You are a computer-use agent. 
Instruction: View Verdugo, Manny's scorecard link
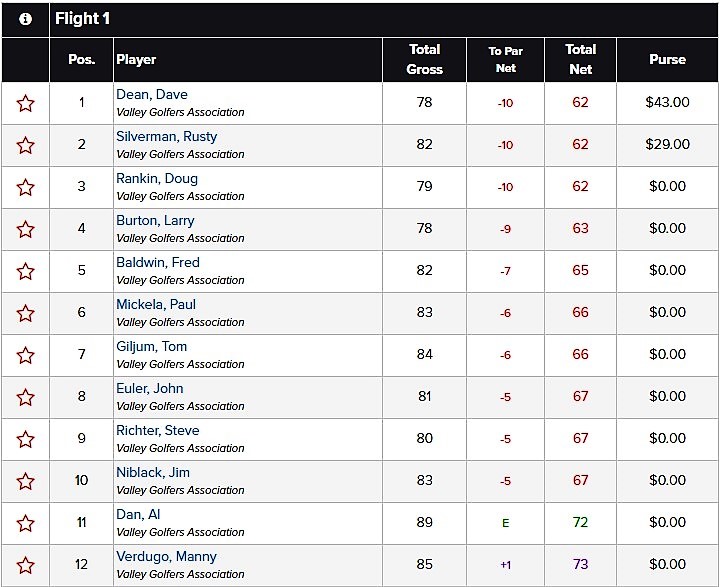pos(166,556)
